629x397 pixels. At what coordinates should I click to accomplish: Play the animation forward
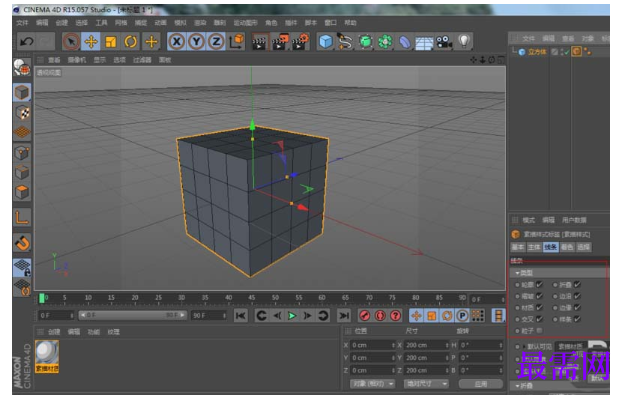click(292, 316)
